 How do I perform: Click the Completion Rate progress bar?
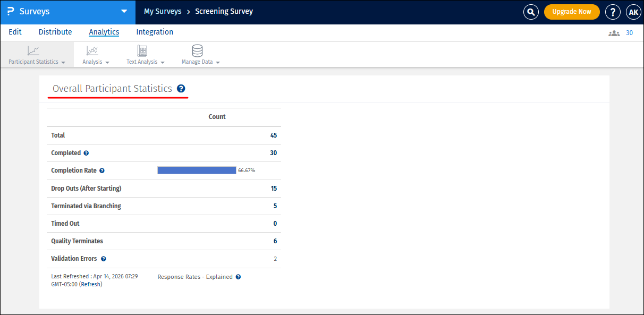pos(197,171)
